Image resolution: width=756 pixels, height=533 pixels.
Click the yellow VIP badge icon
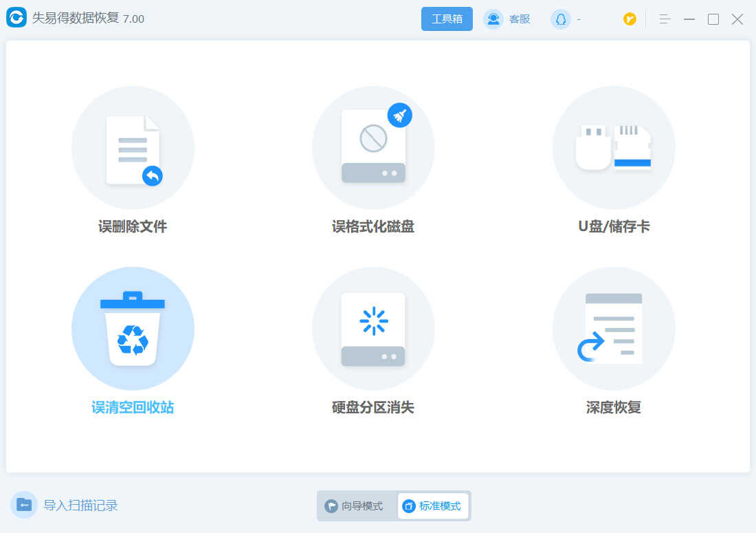point(630,19)
